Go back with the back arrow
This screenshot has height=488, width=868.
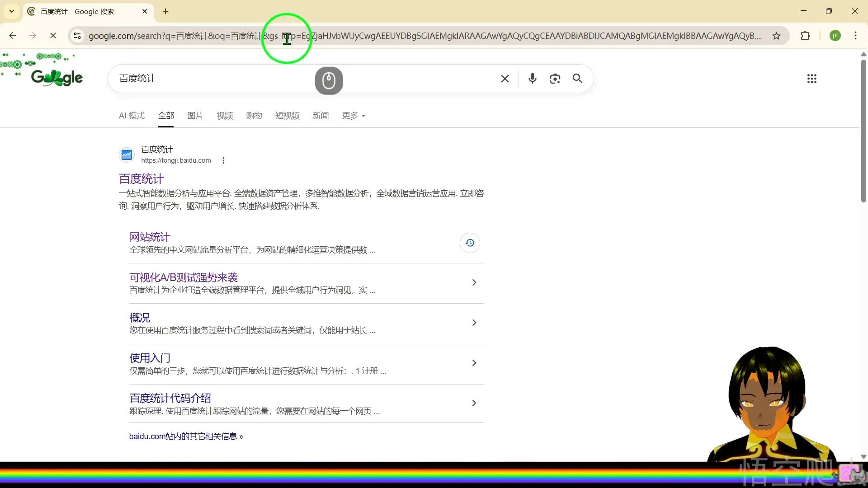click(x=12, y=35)
